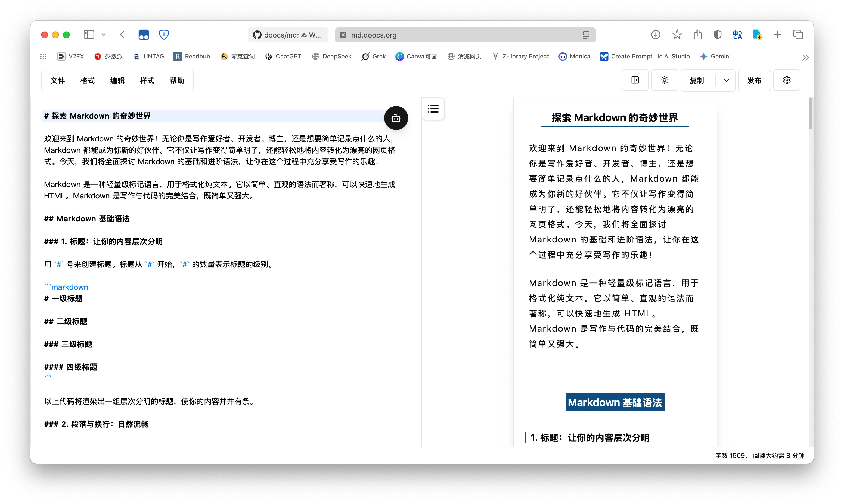
Task: Open the apps grid in favorites bar
Action: click(43, 56)
